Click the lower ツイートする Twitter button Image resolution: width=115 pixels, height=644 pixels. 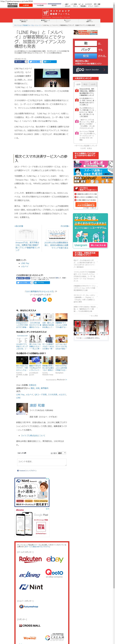(x=24, y=282)
